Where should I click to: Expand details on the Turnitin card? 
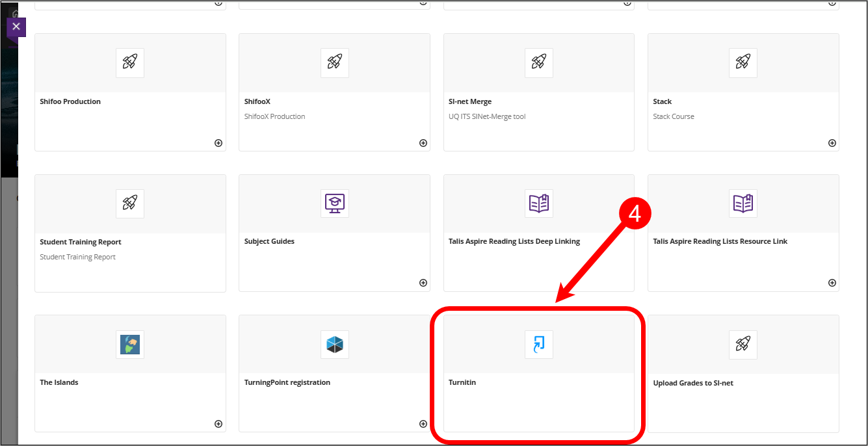point(627,423)
